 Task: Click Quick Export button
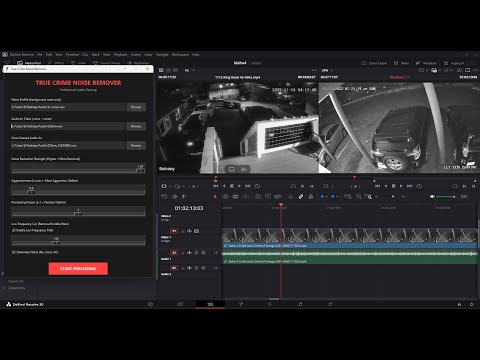(x=375, y=63)
